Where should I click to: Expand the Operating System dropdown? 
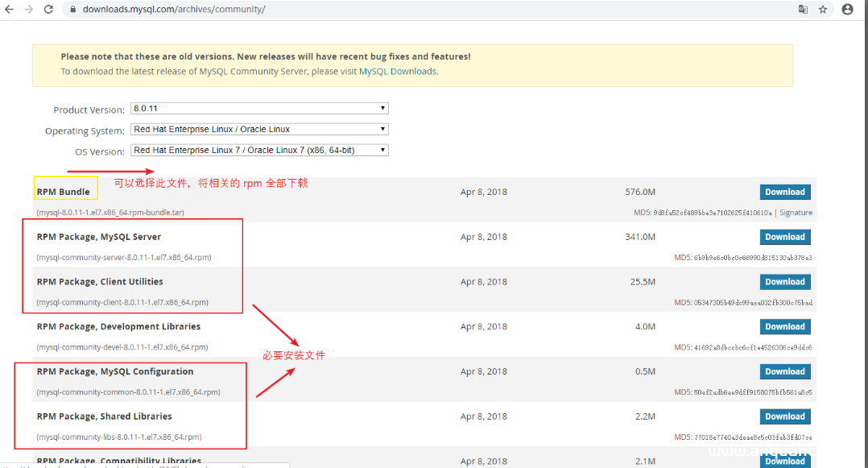click(x=259, y=129)
